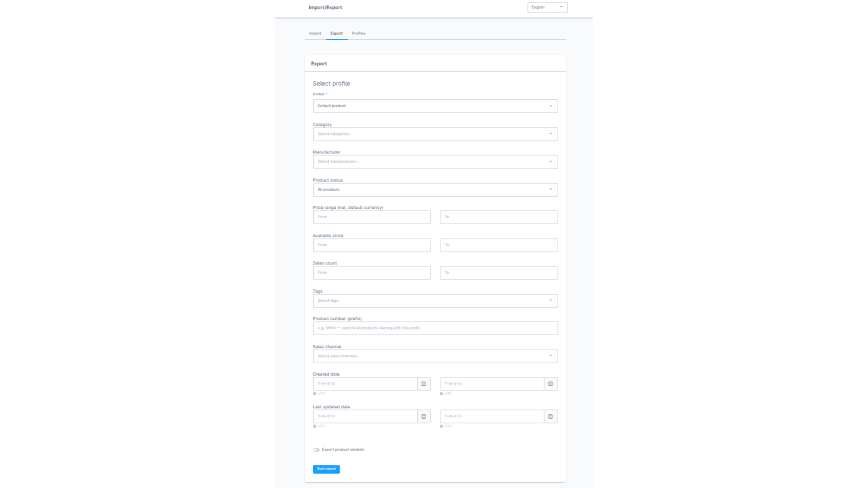Focus the Price range From field
Image resolution: width=868 pixels, height=488 pixels.
tap(371, 217)
